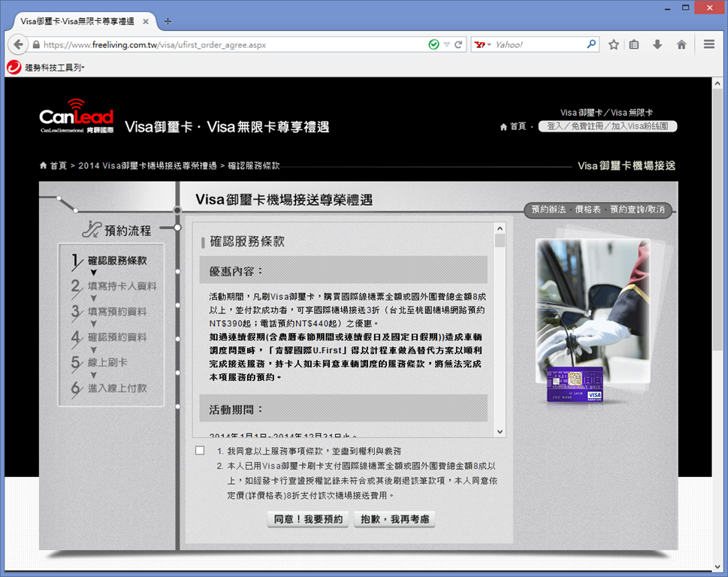This screenshot has height=577, width=728.
Task: Open the 預約辦法 link
Action: [548, 210]
